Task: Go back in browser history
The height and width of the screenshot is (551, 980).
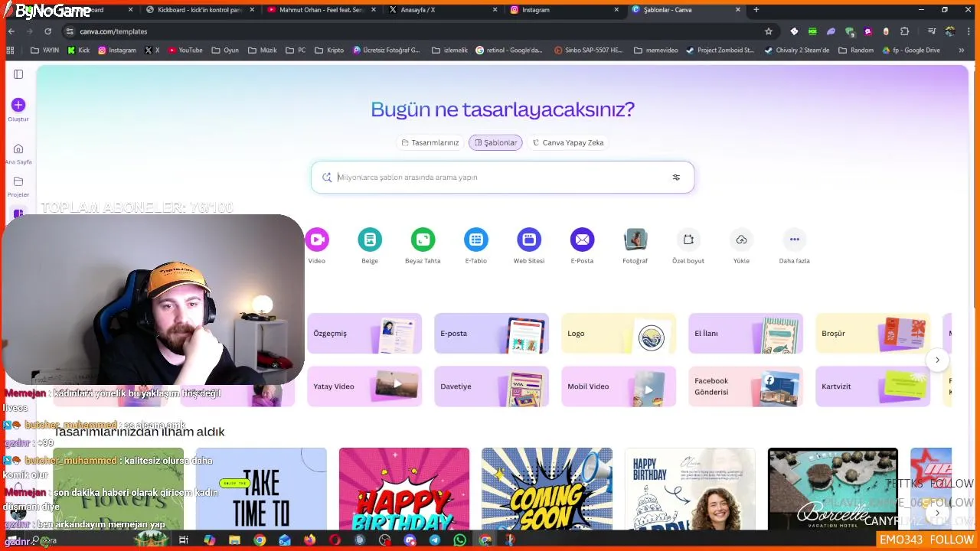Action: click(11, 31)
